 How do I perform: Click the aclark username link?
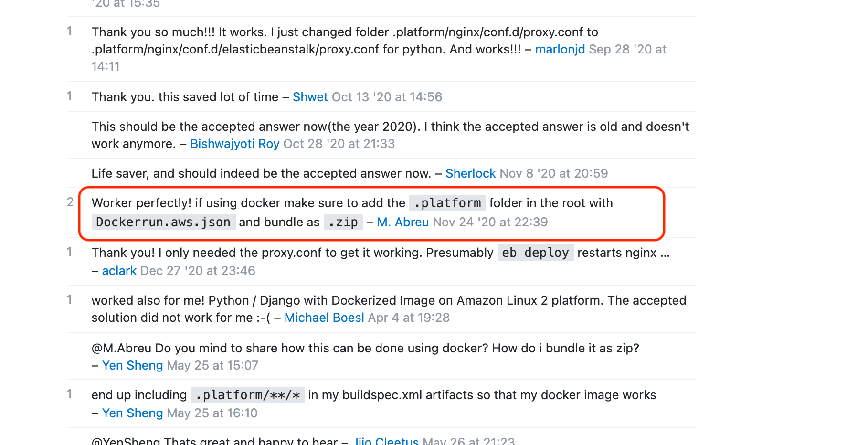coord(119,271)
